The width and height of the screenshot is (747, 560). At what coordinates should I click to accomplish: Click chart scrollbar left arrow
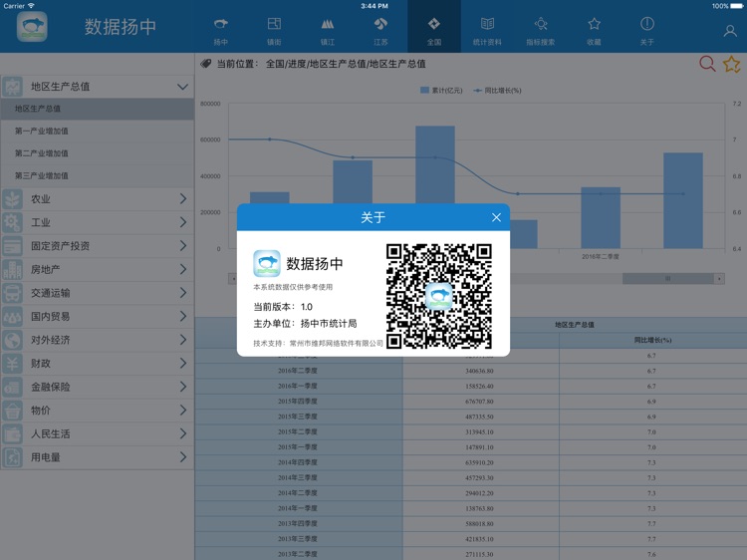[x=233, y=279]
